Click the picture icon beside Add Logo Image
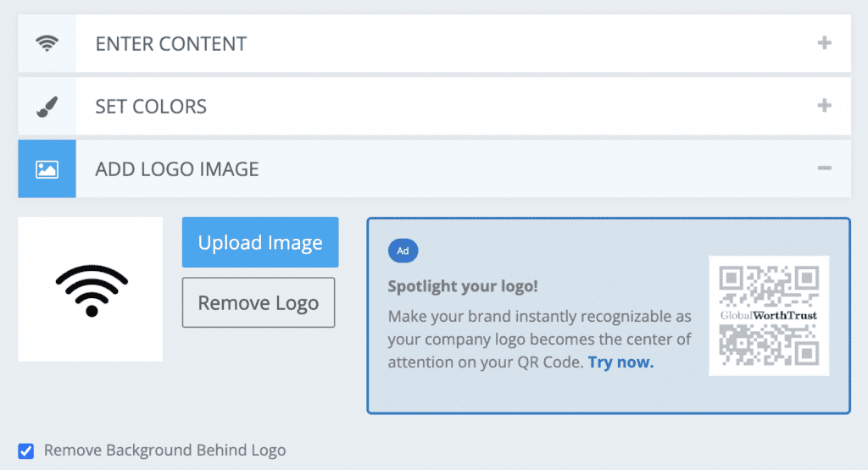Screen dimensions: 868x470 (47, 169)
